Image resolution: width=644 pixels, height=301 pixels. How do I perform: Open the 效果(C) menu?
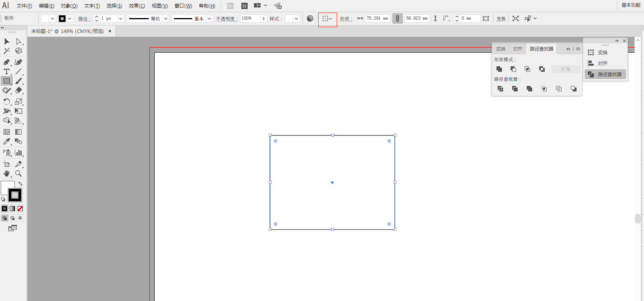137,6
